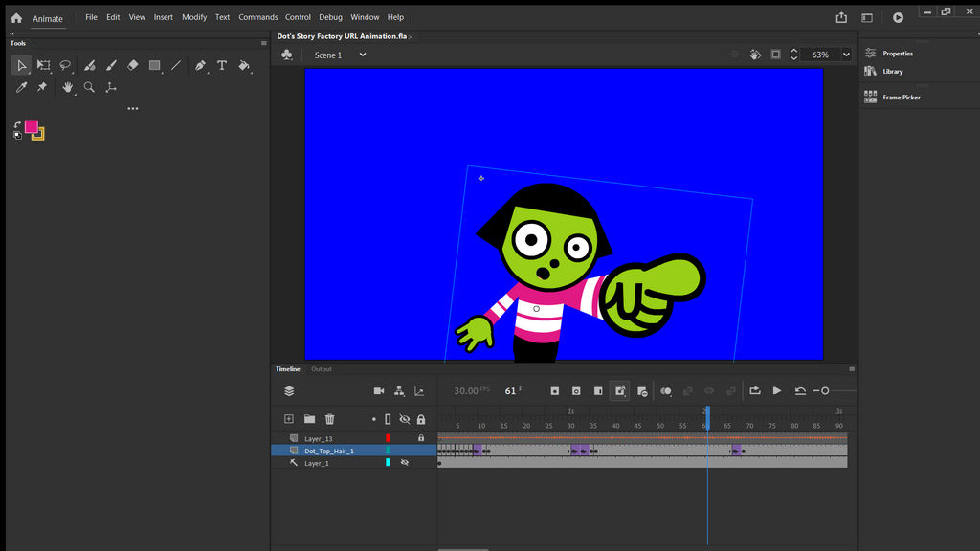Expand the hidden tools overflow menu
This screenshot has width=980, height=551.
click(132, 108)
